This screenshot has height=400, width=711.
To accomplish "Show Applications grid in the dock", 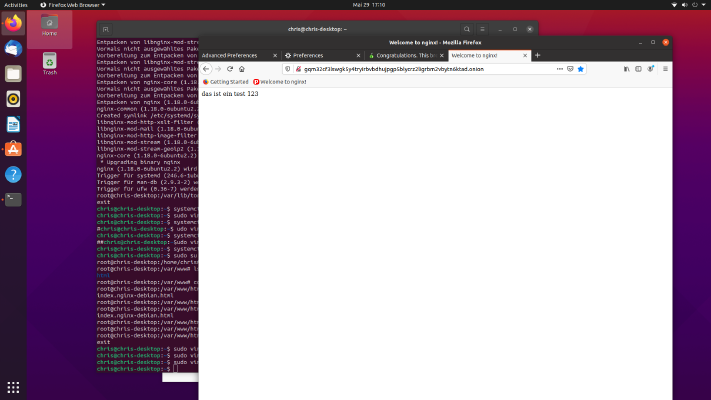I will 13,387.
